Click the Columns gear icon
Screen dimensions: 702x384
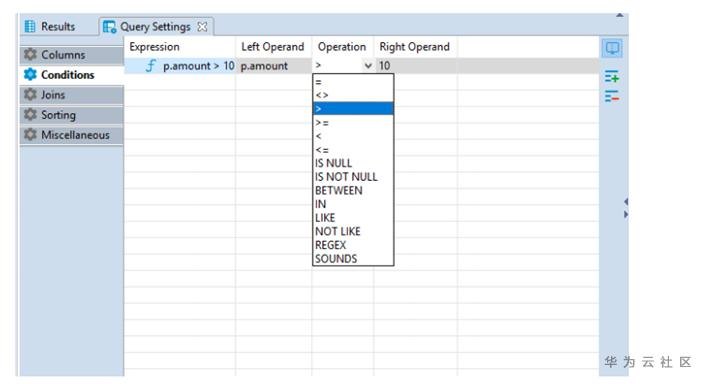30,54
